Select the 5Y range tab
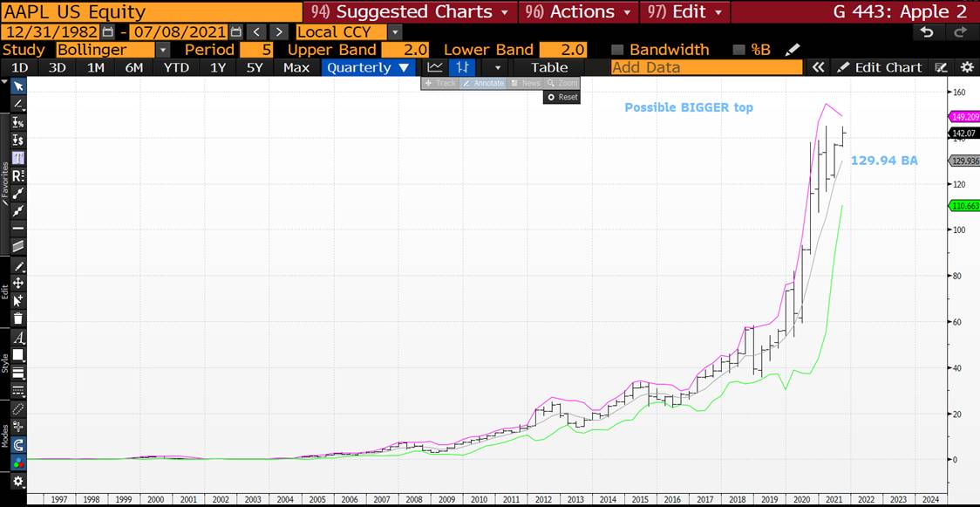This screenshot has height=507, width=980. point(255,67)
